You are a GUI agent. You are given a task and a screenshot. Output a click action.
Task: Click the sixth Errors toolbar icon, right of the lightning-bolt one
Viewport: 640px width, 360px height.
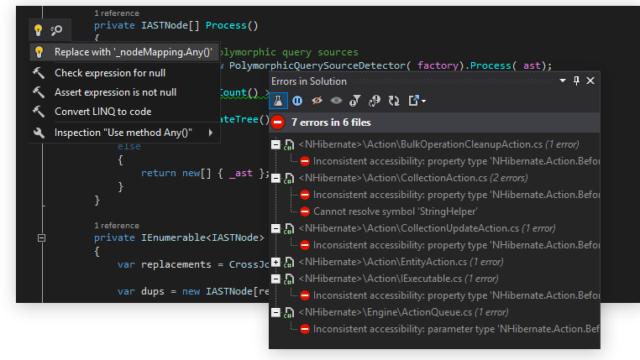pyautogui.click(x=374, y=101)
